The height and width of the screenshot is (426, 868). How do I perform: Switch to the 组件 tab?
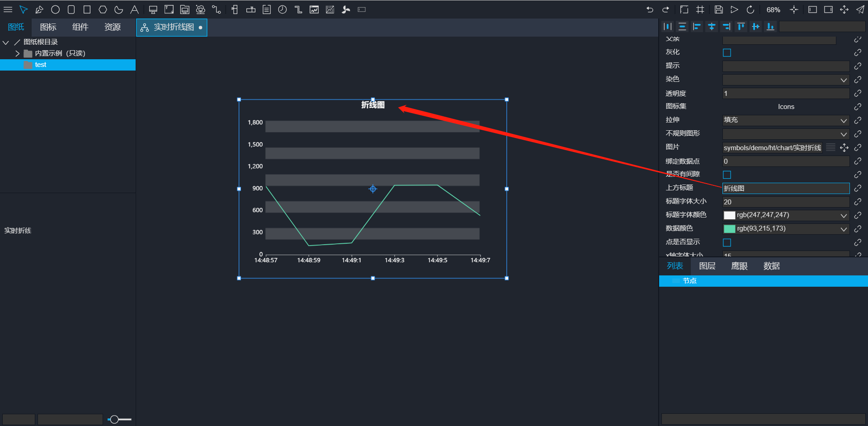point(80,27)
